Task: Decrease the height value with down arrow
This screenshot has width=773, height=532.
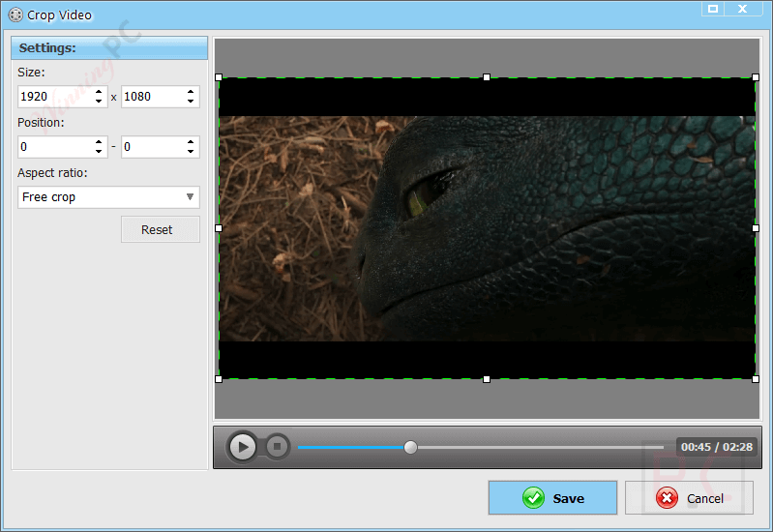Action: (191, 102)
